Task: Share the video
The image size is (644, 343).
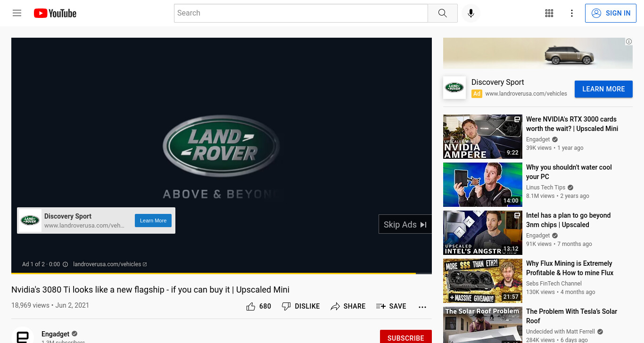Action: click(x=348, y=306)
